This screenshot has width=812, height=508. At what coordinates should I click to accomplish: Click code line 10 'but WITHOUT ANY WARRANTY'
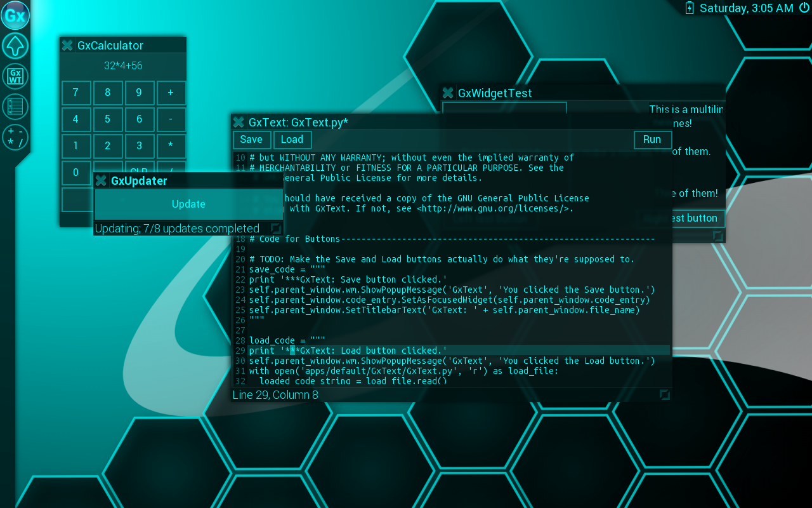coord(412,157)
